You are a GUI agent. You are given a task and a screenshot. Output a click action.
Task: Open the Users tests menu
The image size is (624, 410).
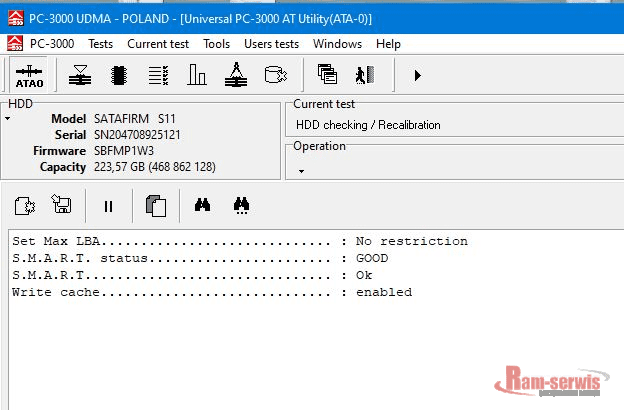(271, 44)
